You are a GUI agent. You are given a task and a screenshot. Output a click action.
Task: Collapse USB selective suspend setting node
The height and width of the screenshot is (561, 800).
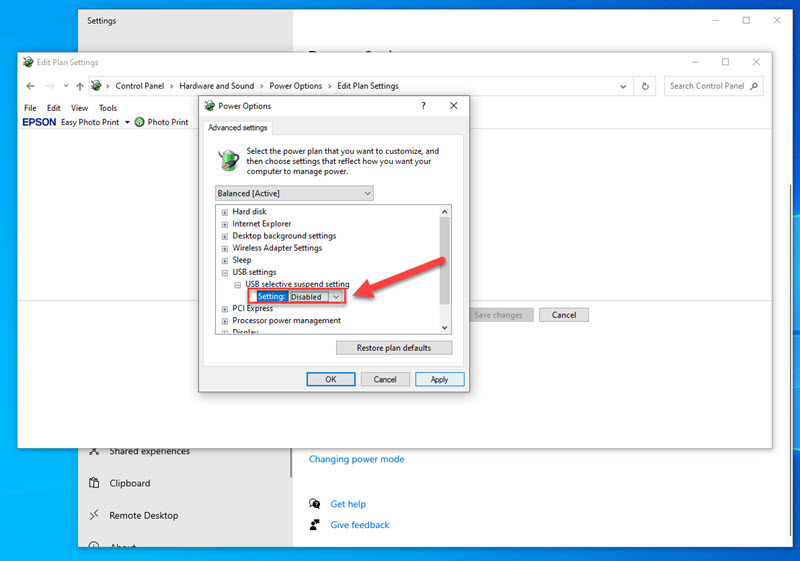pyautogui.click(x=237, y=285)
